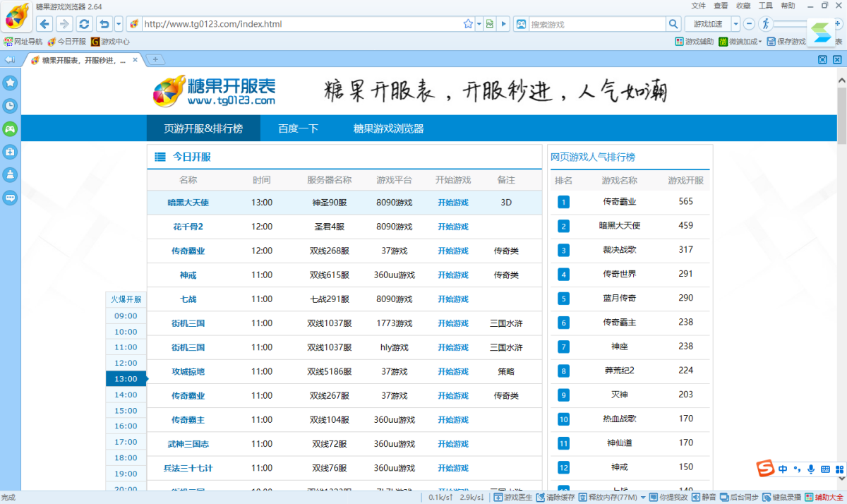This screenshot has width=847, height=504.
Task: Open the favorites star in left sidebar
Action: click(x=10, y=83)
